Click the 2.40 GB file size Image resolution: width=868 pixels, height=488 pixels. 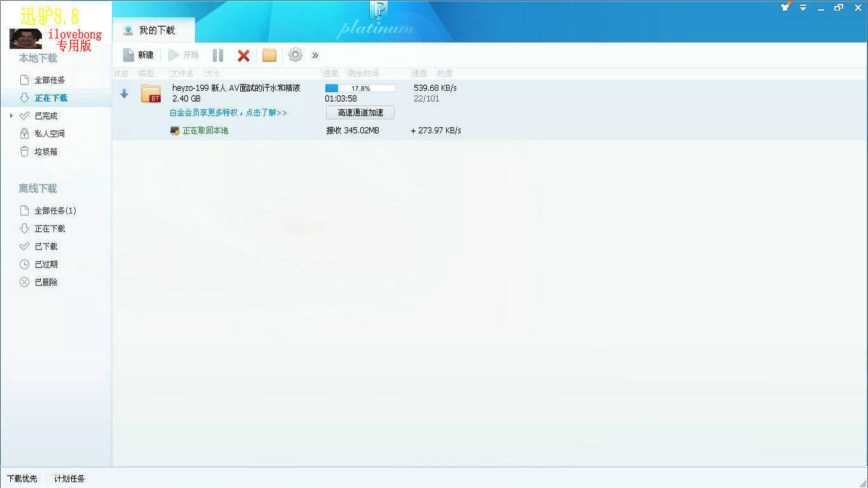pyautogui.click(x=186, y=98)
